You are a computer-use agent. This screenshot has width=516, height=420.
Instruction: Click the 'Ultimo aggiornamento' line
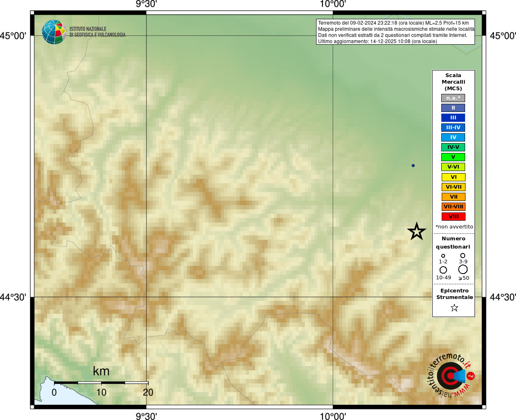(x=378, y=41)
